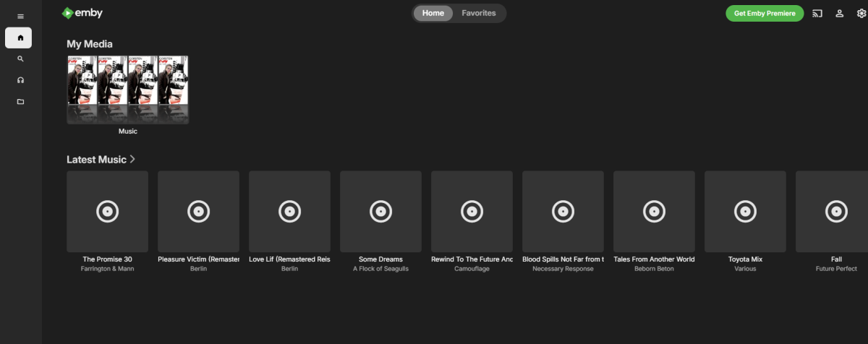The image size is (868, 344).
Task: Open the cast to device icon
Action: (x=817, y=13)
